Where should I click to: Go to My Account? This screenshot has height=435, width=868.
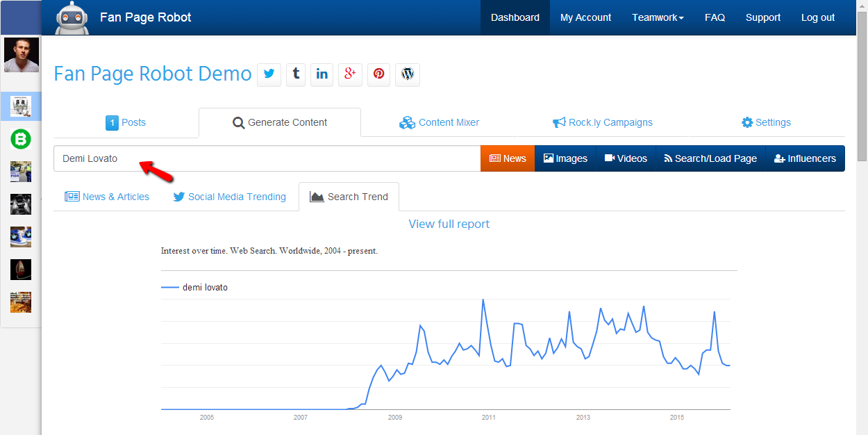point(586,17)
